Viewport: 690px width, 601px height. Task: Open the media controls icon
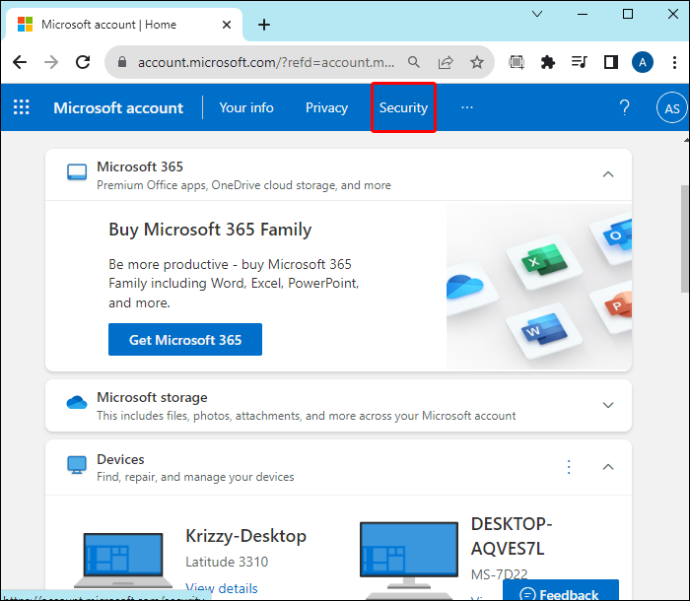pos(579,62)
